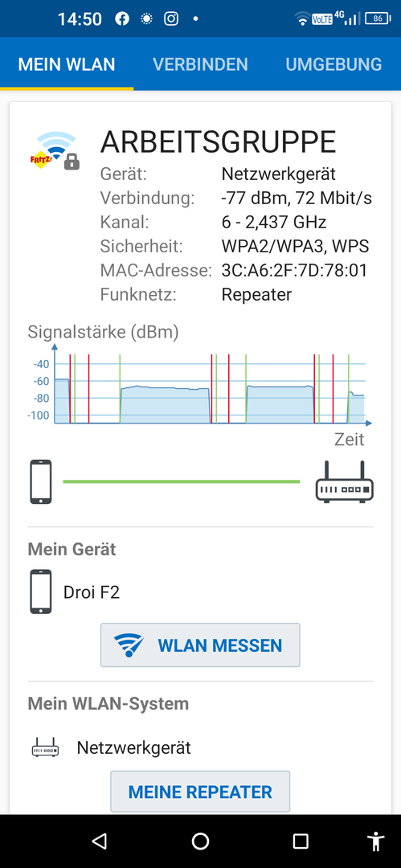Select the MEIN WLAN tab
401x868 pixels.
click(67, 64)
